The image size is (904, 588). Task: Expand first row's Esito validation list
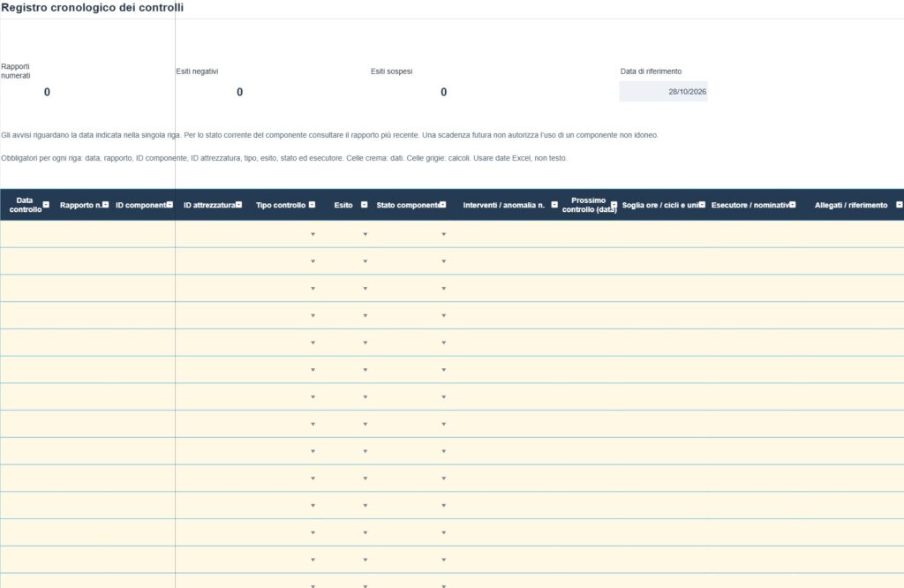(x=365, y=235)
